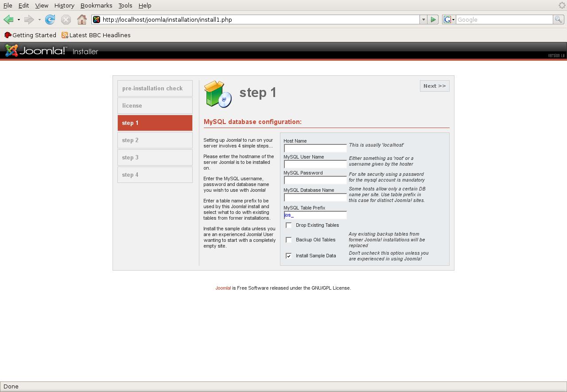Open the Bookmarks menu

(x=96, y=5)
